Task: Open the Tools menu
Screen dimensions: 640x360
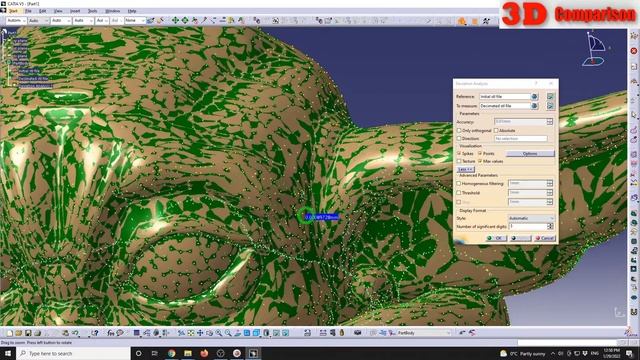Action: (93, 11)
